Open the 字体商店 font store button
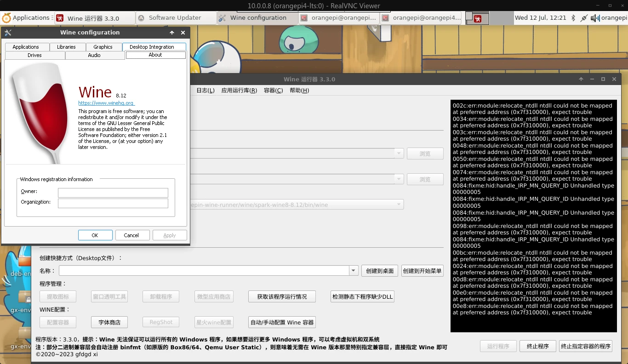 [109, 322]
